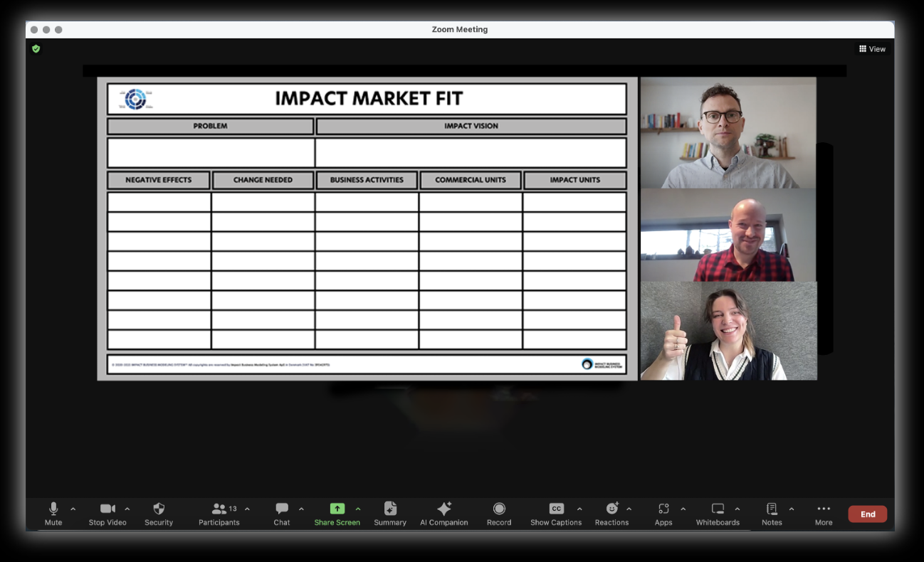This screenshot has width=924, height=562.
Task: Open share options chevron beside Share Screen
Action: (358, 509)
